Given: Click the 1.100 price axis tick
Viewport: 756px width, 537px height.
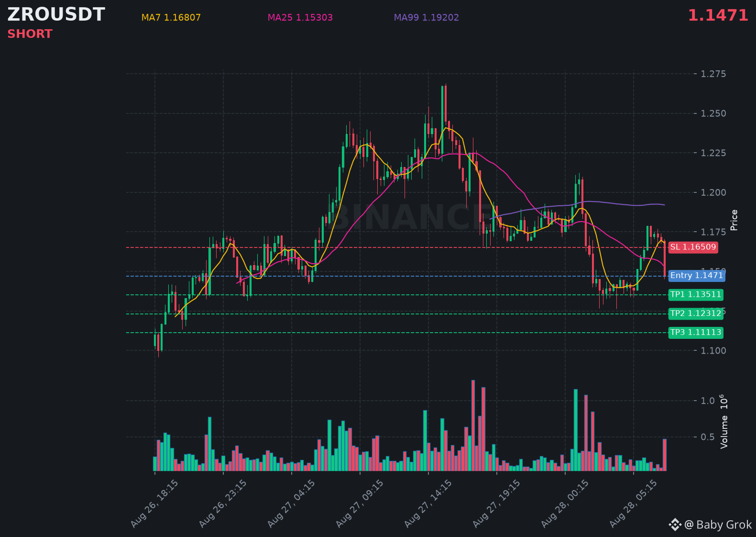Looking at the screenshot, I should pos(713,351).
